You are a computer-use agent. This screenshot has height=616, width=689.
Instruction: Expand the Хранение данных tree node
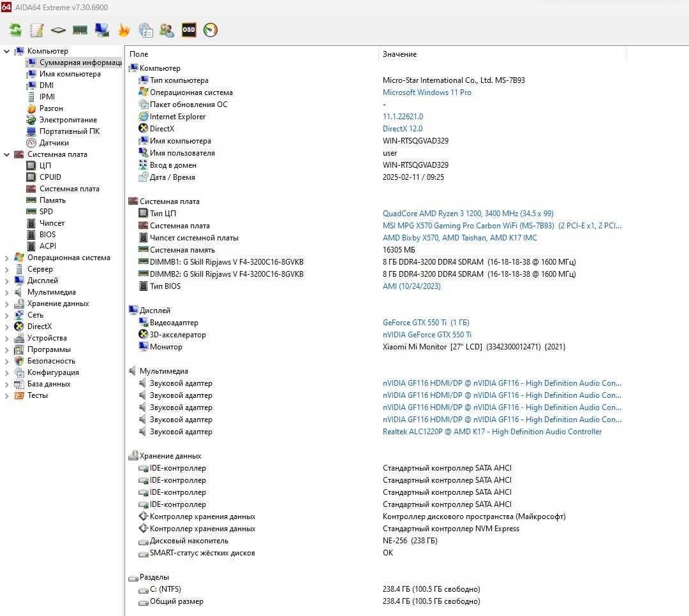6,304
